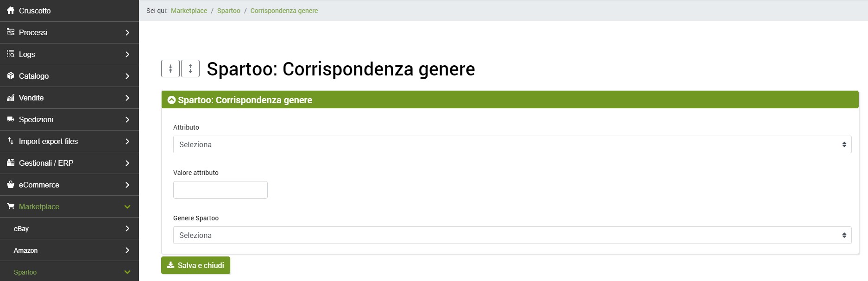Image resolution: width=868 pixels, height=281 pixels.
Task: Open the Attributo dropdown
Action: click(512, 144)
